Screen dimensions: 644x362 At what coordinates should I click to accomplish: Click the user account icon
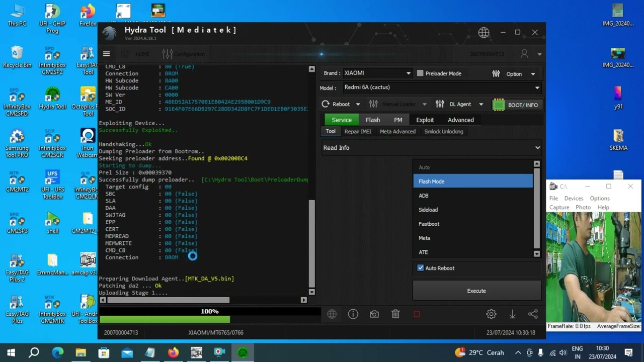click(x=524, y=54)
